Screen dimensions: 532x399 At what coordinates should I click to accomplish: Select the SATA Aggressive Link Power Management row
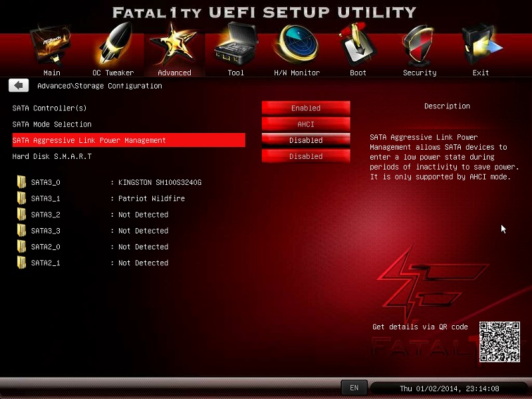[x=128, y=140]
